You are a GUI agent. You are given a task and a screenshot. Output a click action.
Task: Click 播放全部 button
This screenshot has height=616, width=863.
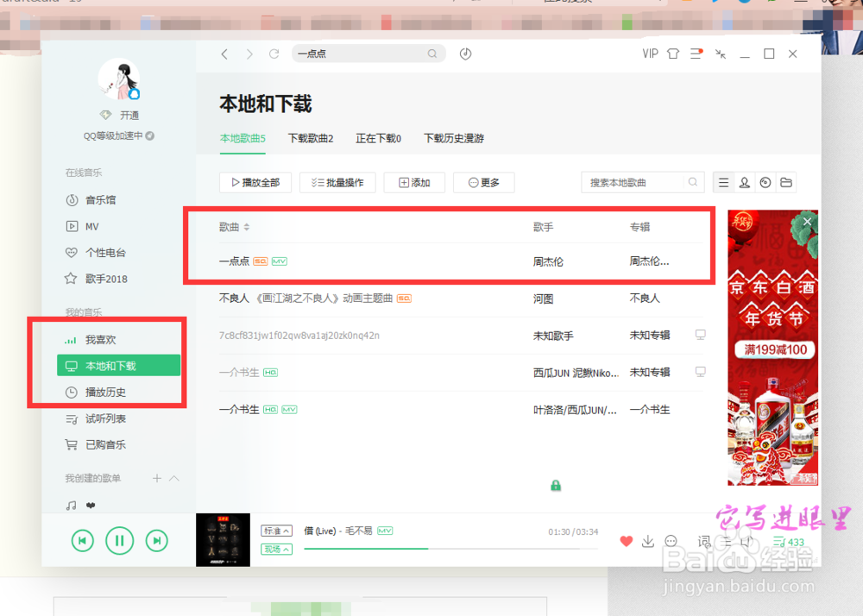click(255, 183)
